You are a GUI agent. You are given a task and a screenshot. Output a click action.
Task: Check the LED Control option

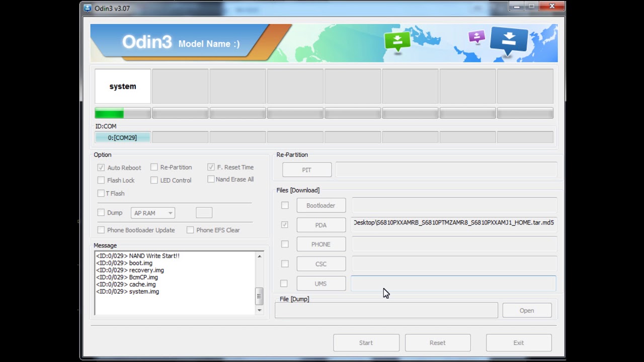(154, 180)
